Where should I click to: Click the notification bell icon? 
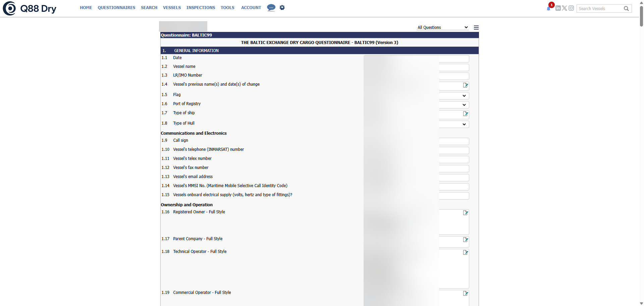click(x=548, y=8)
